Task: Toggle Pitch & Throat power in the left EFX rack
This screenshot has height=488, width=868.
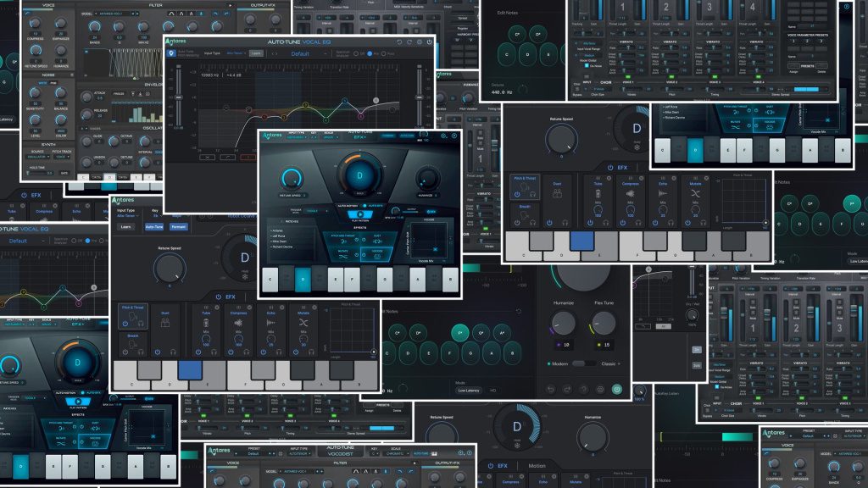Action: click(x=125, y=324)
